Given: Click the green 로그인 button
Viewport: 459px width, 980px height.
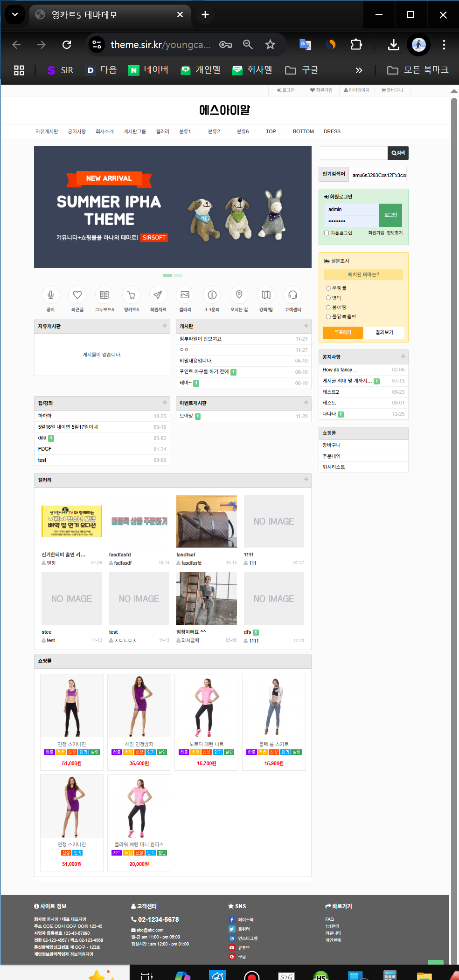Looking at the screenshot, I should (390, 215).
